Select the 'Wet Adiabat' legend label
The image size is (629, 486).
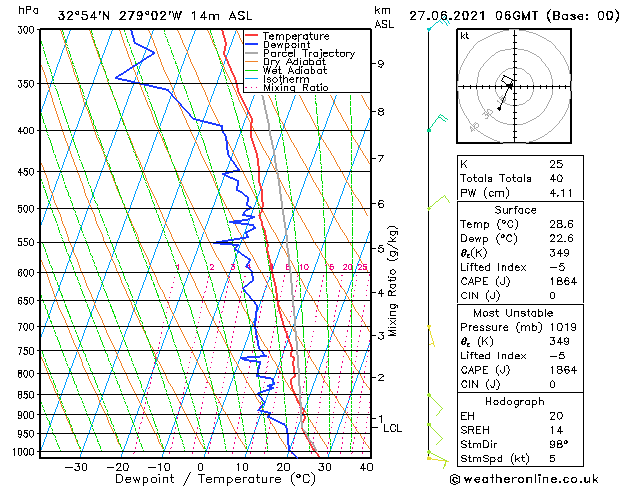click(295, 71)
